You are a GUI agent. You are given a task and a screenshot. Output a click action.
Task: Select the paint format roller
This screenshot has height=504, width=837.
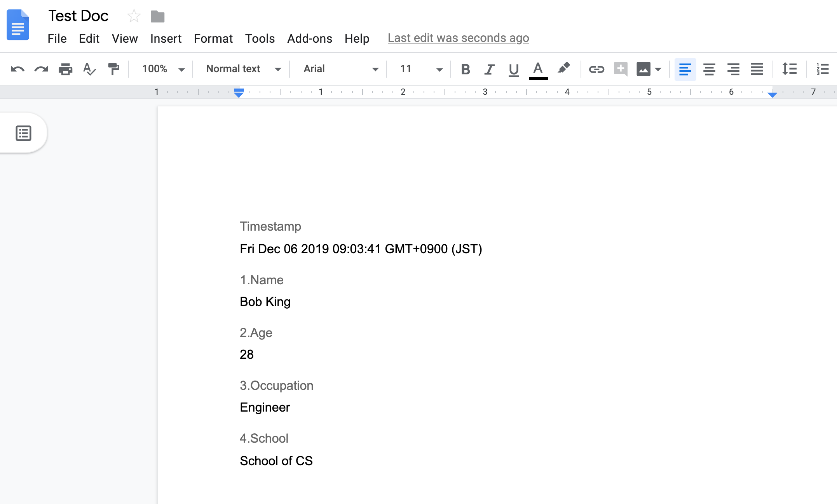coord(113,69)
